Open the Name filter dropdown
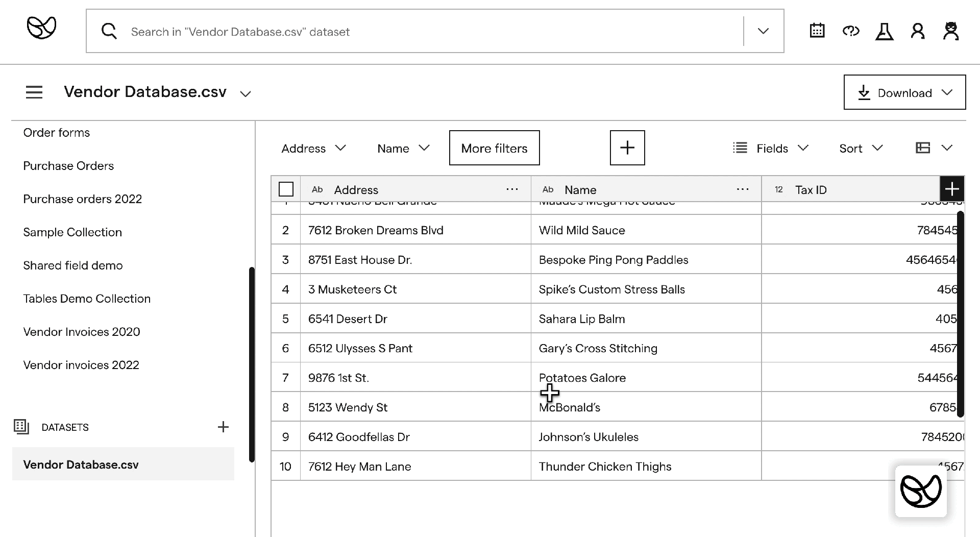The width and height of the screenshot is (980, 537). [403, 148]
